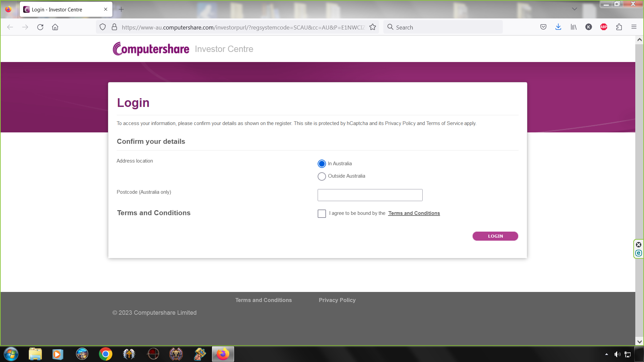This screenshot has height=362, width=644.
Task: Expand the list all tabs chevron
Action: click(x=575, y=9)
